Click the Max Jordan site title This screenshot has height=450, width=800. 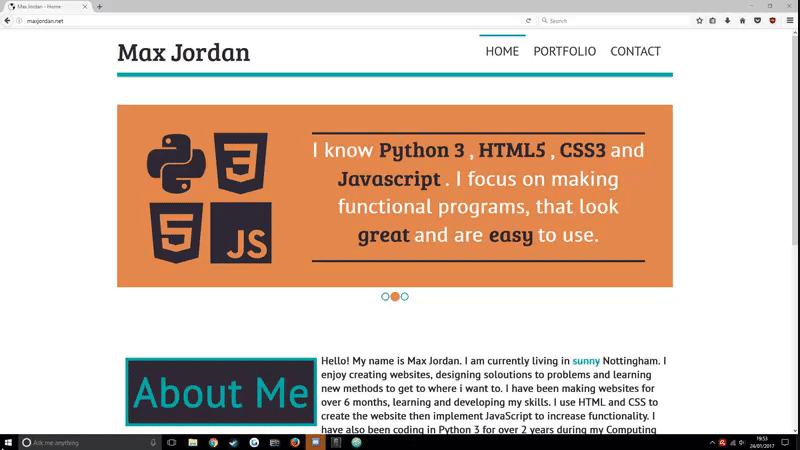coord(184,52)
